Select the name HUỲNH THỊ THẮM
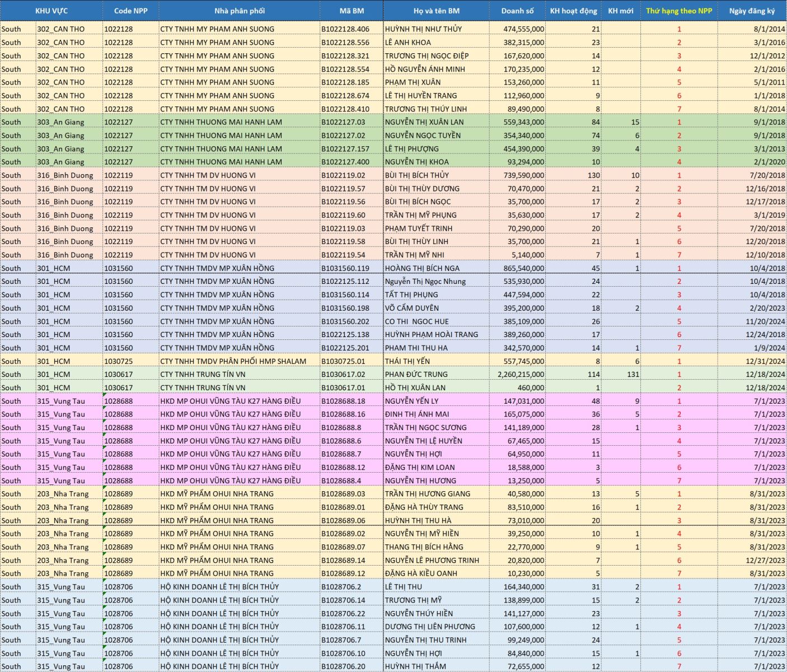787x672 pixels. click(x=415, y=666)
